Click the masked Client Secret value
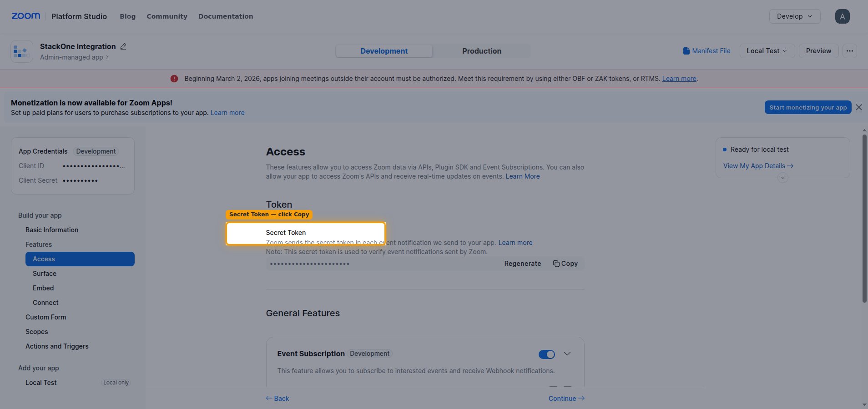 click(x=80, y=180)
